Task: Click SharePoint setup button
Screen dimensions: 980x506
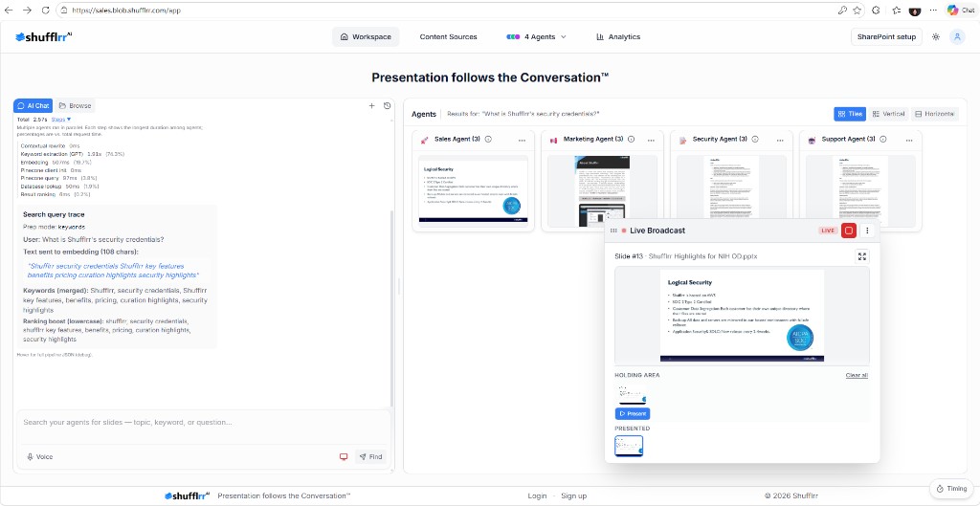Action: tap(886, 37)
